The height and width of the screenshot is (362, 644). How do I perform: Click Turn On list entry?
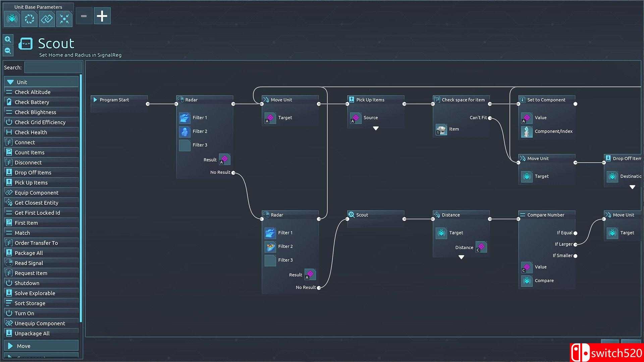click(41, 313)
